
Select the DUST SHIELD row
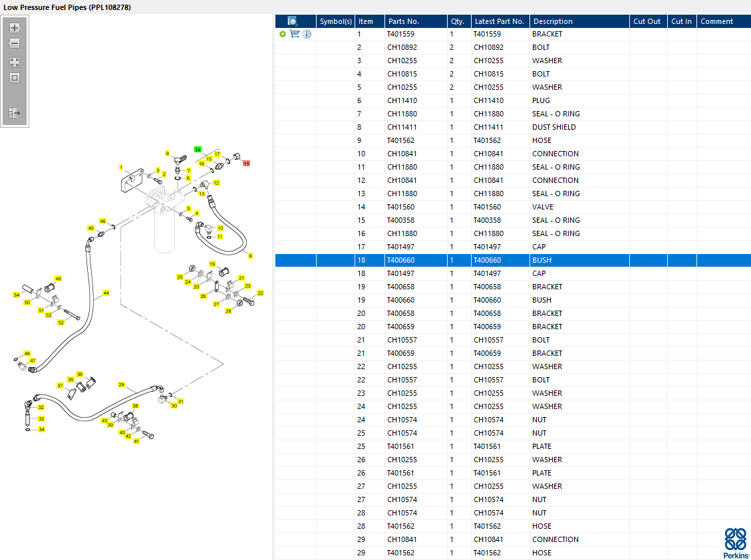(513, 127)
